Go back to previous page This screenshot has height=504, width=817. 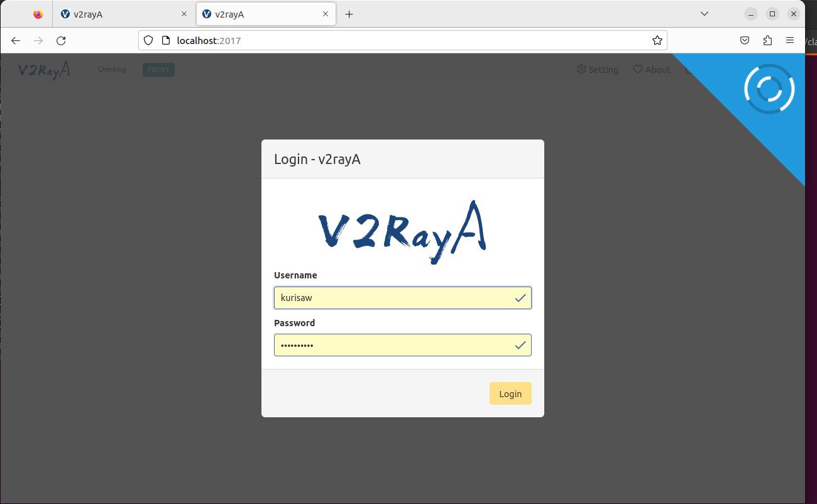[16, 40]
